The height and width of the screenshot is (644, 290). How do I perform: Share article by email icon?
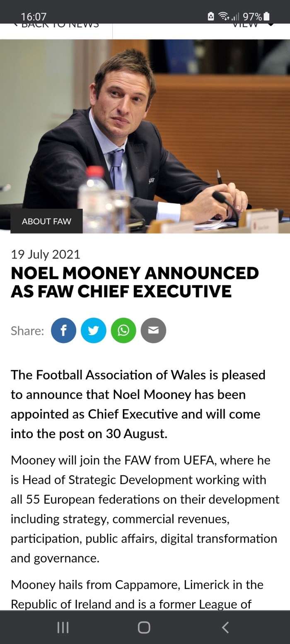click(x=153, y=330)
